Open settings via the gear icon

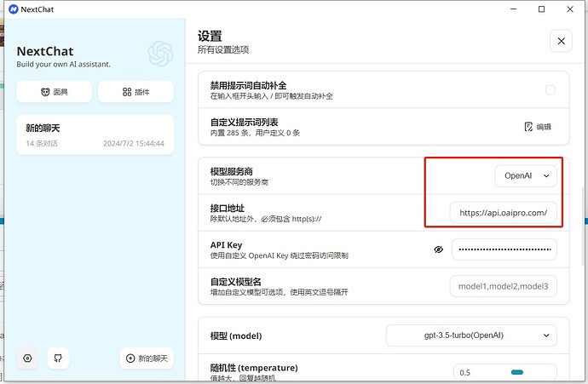point(27,358)
